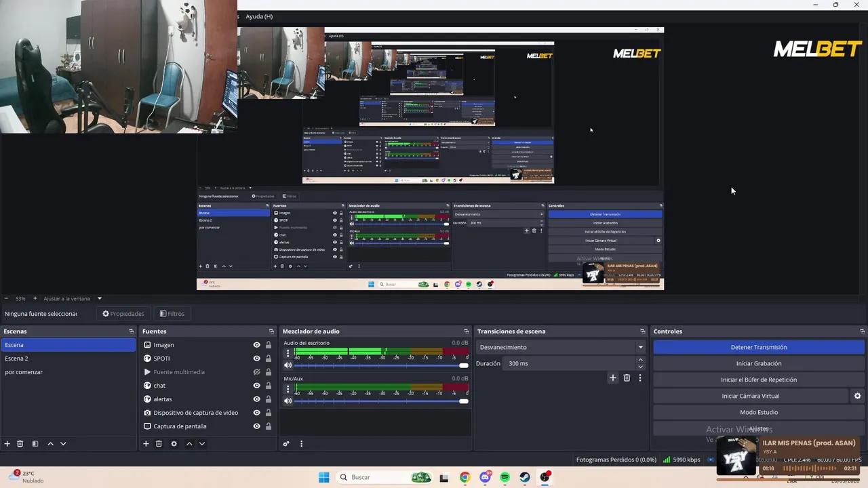Screen dimensions: 868x488
Task: Hide the Captura de pantalla source
Action: pos(256,426)
